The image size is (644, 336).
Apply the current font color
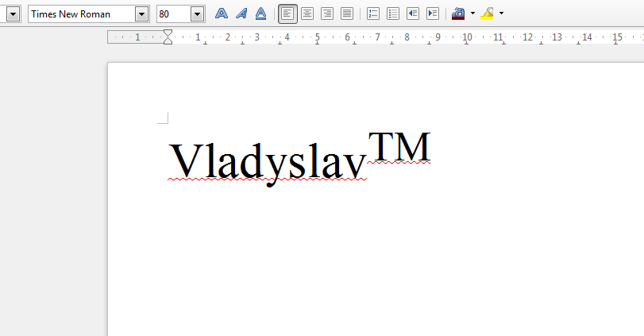[x=458, y=14]
